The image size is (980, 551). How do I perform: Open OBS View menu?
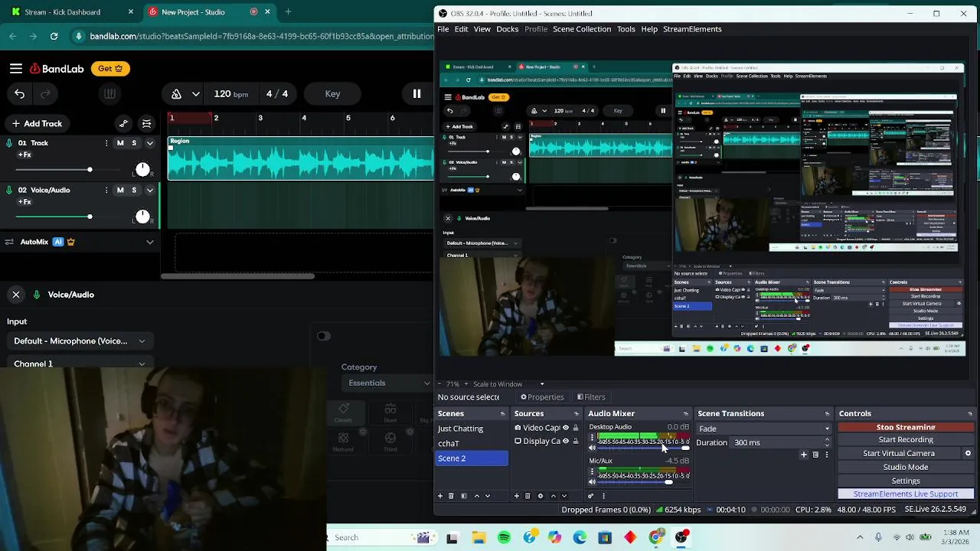pos(482,29)
